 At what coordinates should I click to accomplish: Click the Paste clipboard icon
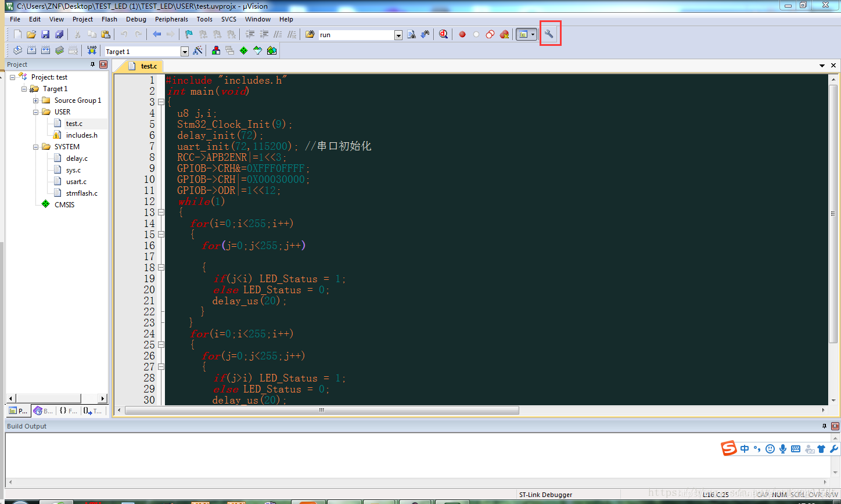tap(105, 34)
